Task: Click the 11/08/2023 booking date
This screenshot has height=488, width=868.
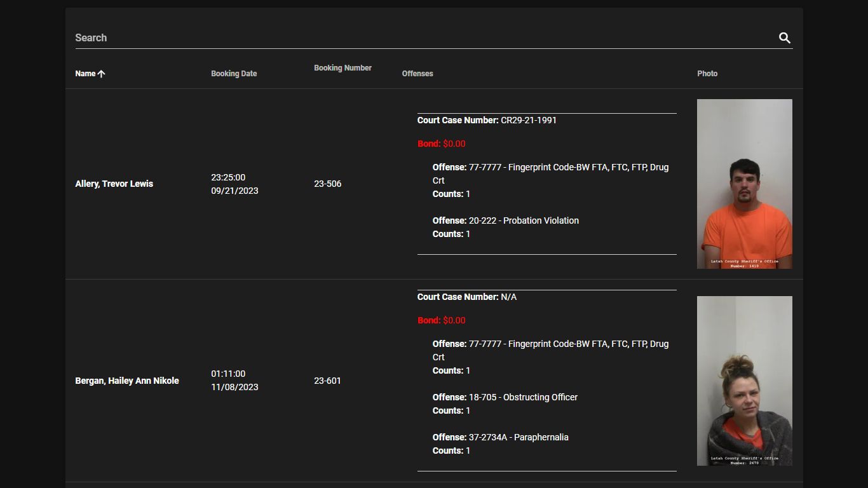Action: (x=234, y=387)
